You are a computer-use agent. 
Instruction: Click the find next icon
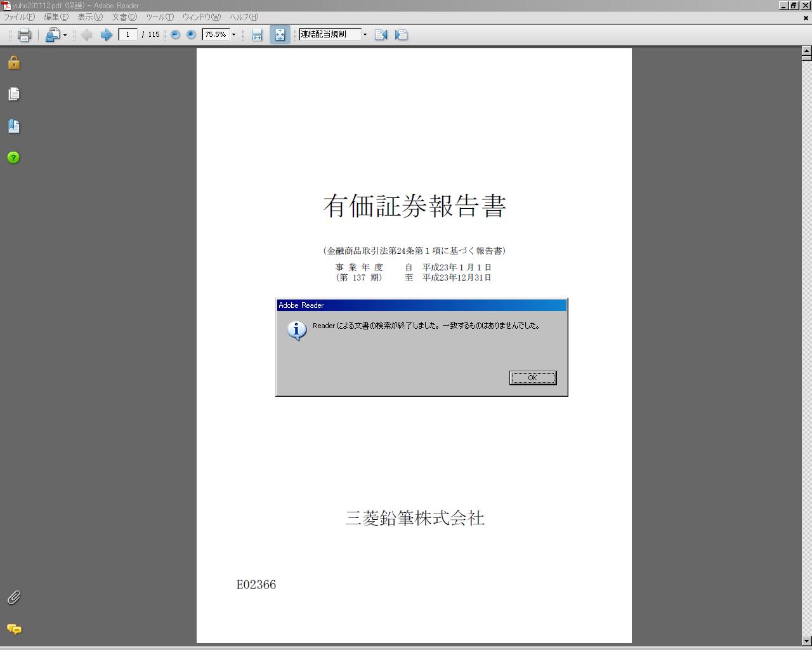tap(401, 35)
